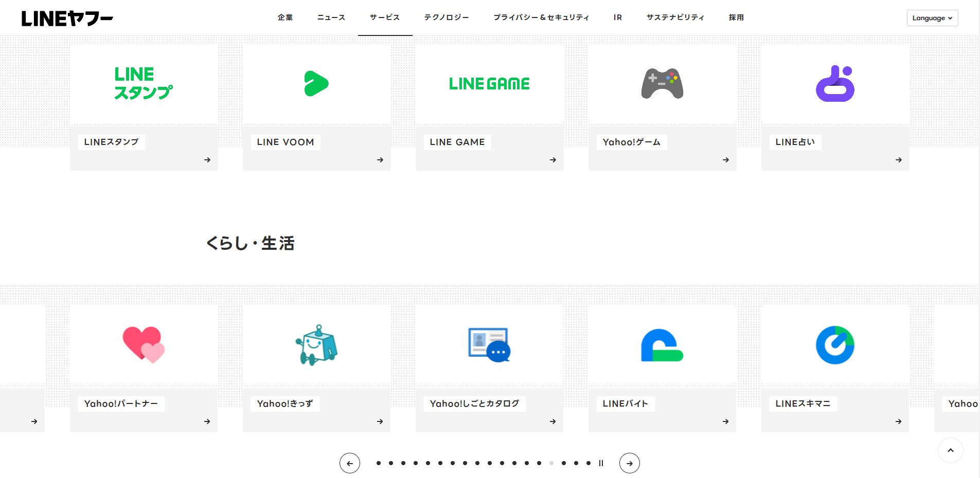The image size is (980, 478).
Task: Click the Yahoo!パートナー hearts icon
Action: point(144,345)
